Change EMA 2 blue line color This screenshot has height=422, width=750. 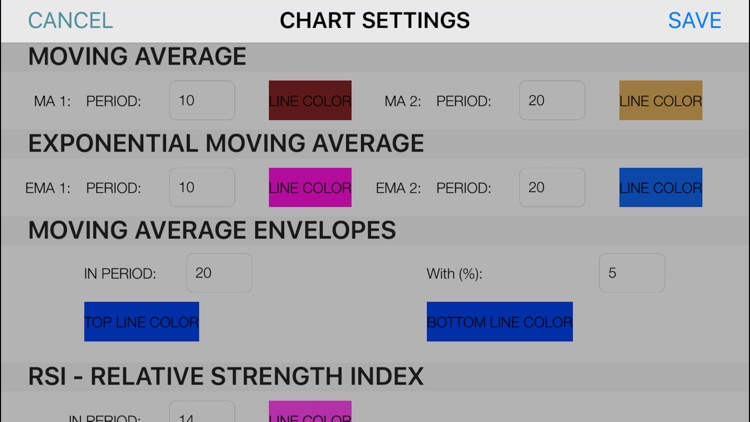point(660,188)
